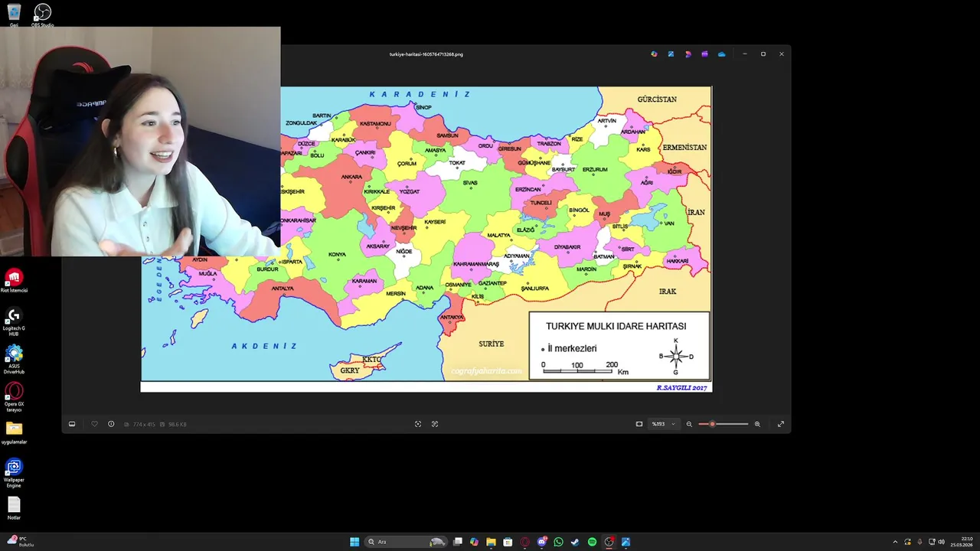Open Copilot from the taskbar
Image resolution: width=980 pixels, height=551 pixels.
tap(475, 542)
